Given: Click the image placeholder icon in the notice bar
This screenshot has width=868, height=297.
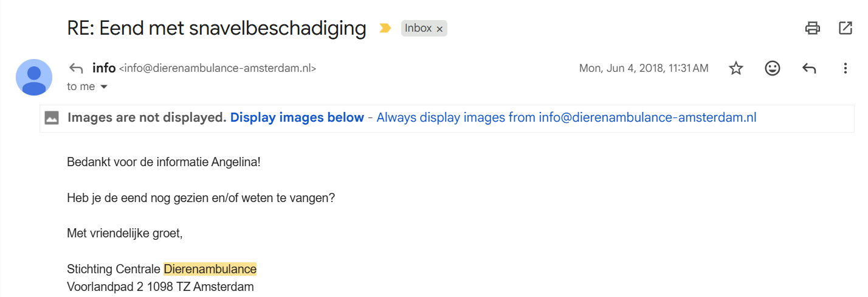Looking at the screenshot, I should pos(52,118).
